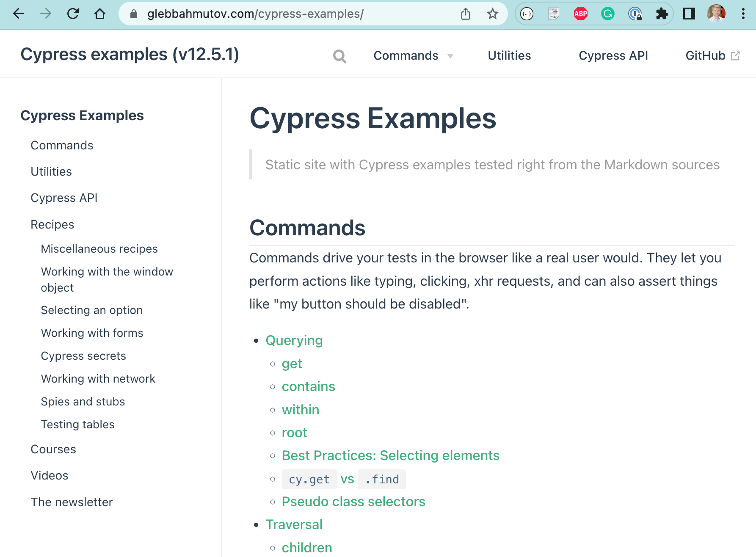Navigate back with the arrow icon
This screenshot has width=756, height=557.
click(x=19, y=14)
